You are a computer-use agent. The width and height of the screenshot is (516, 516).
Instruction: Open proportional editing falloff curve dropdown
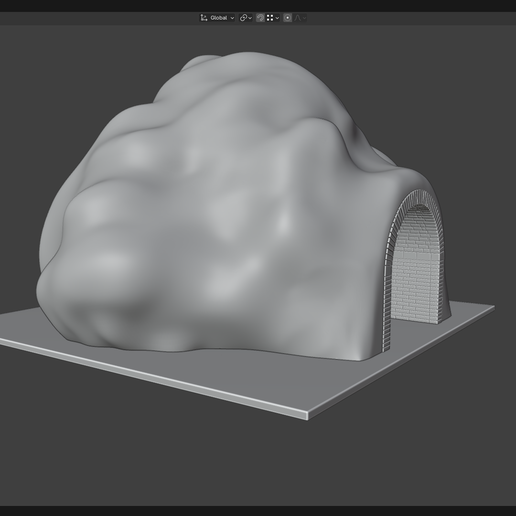coord(300,18)
